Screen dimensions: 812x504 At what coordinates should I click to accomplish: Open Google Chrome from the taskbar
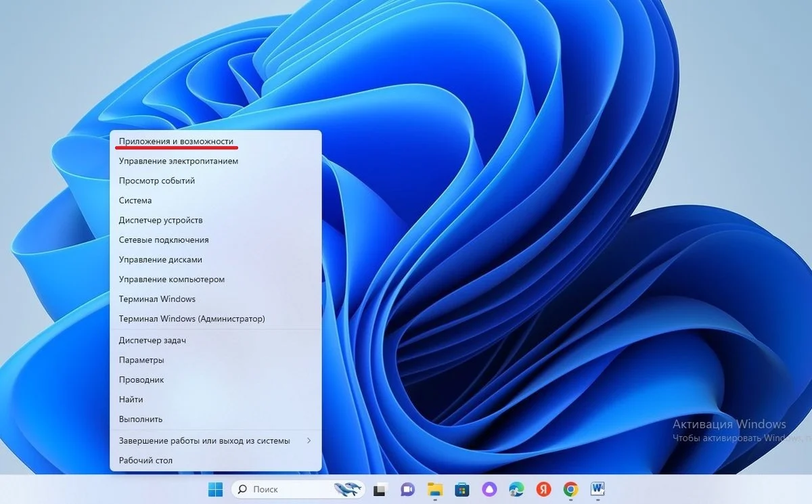(571, 488)
